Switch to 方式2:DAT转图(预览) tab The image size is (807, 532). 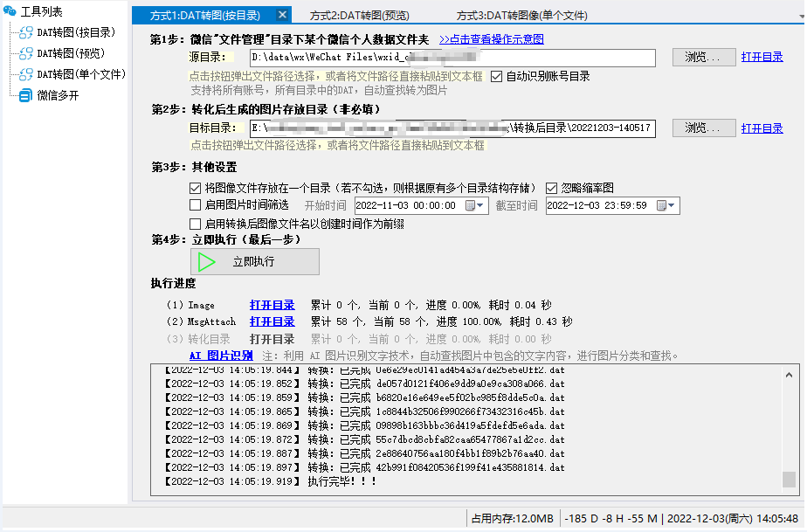coord(359,16)
